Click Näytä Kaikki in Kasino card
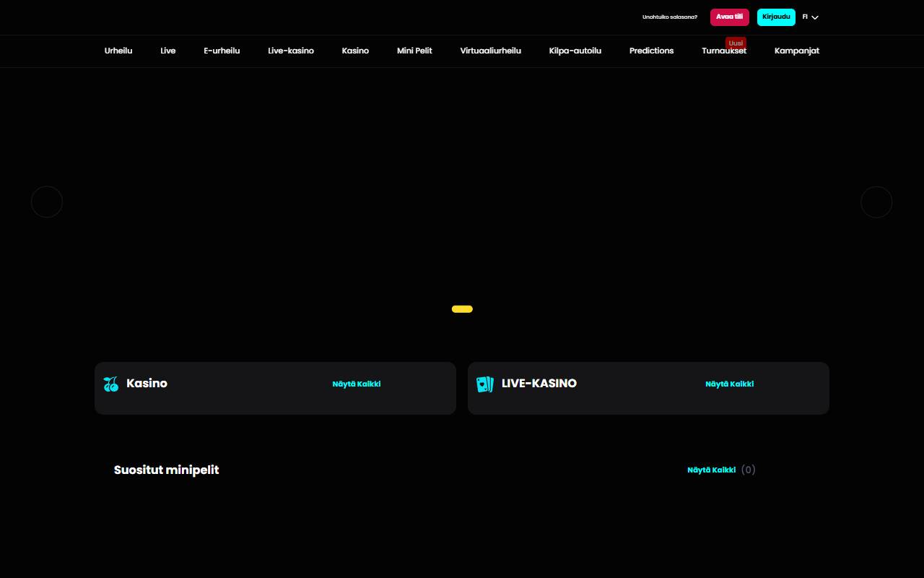This screenshot has width=924, height=578. tap(357, 384)
